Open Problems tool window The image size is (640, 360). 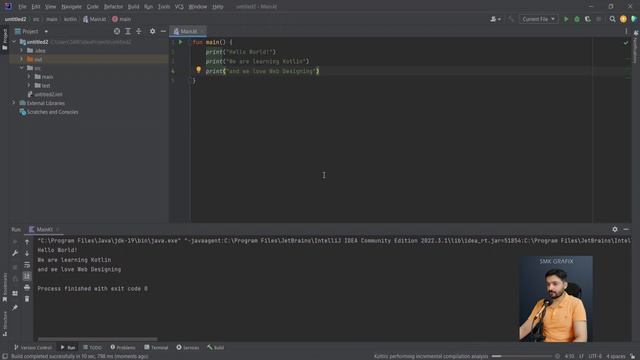[x=123, y=348]
